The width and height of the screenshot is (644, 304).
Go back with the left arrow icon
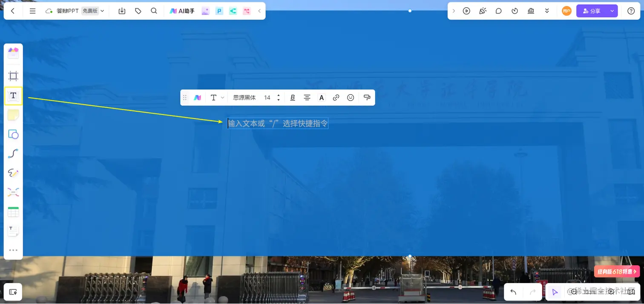[13, 11]
